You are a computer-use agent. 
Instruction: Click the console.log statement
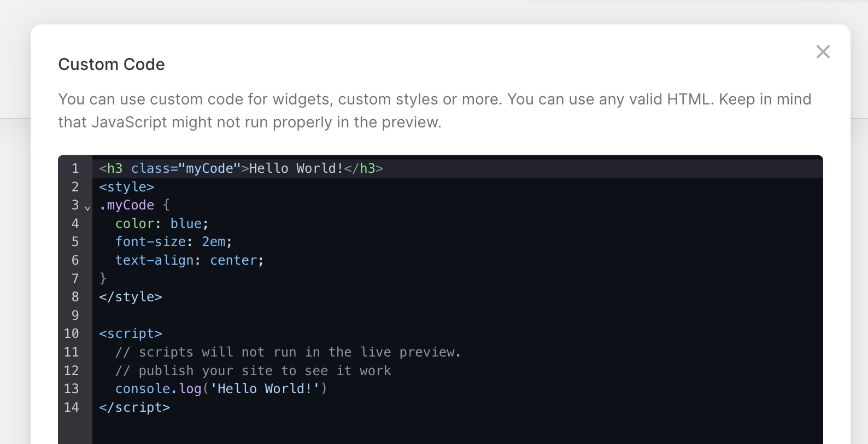click(x=221, y=389)
